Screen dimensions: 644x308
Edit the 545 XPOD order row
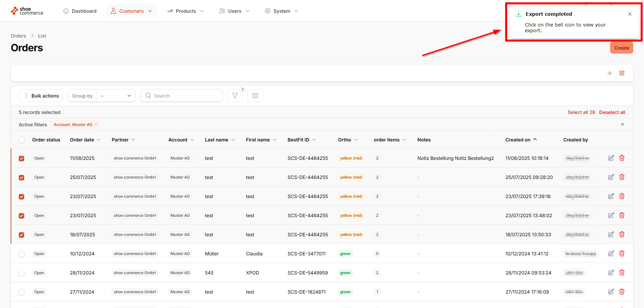pyautogui.click(x=611, y=272)
